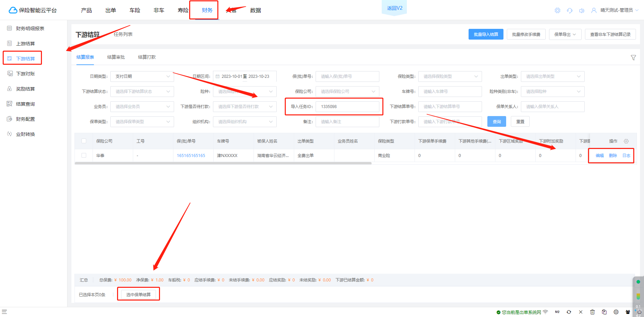Click the speaker announcement icon
Screen dimensions: 644x317
point(582,10)
